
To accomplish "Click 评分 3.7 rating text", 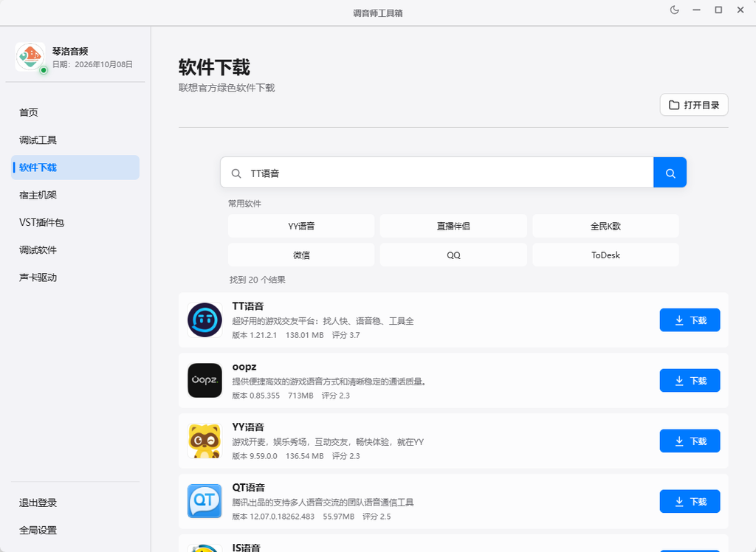I will pos(346,335).
